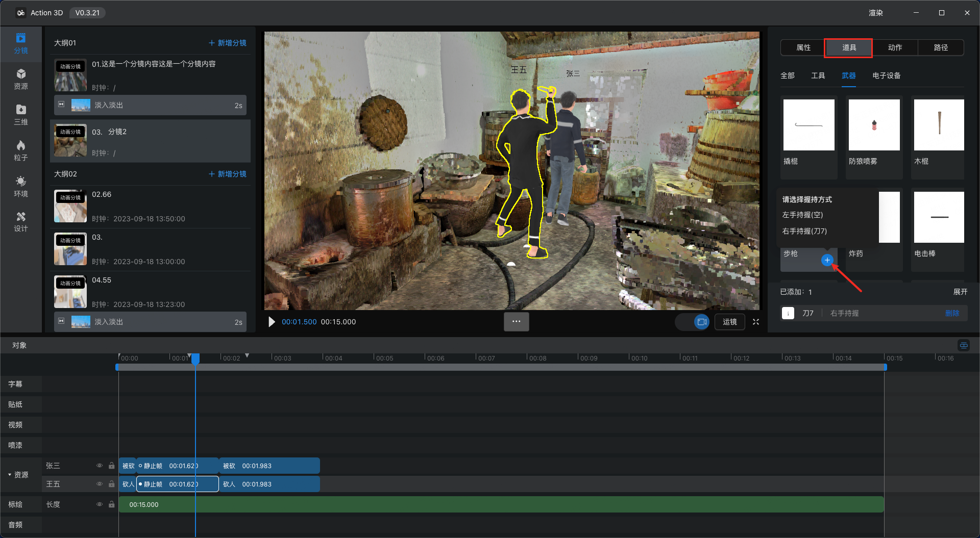
Task: Click the 喷漆 track label
Action: 15,445
